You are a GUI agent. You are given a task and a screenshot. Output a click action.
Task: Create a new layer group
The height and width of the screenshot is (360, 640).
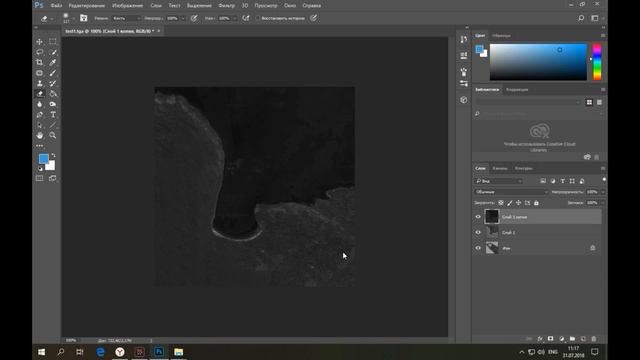pos(572,339)
